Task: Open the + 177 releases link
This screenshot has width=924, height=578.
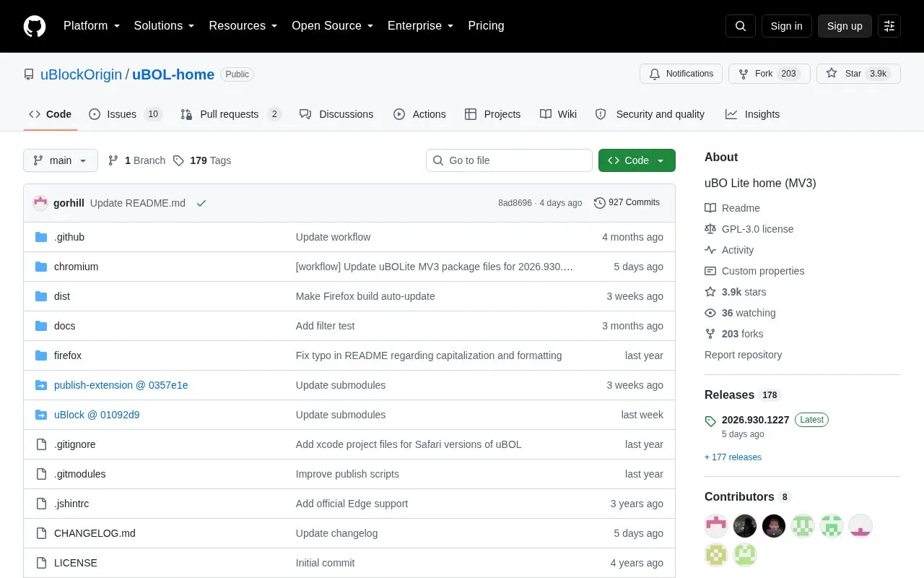Action: pyautogui.click(x=733, y=457)
